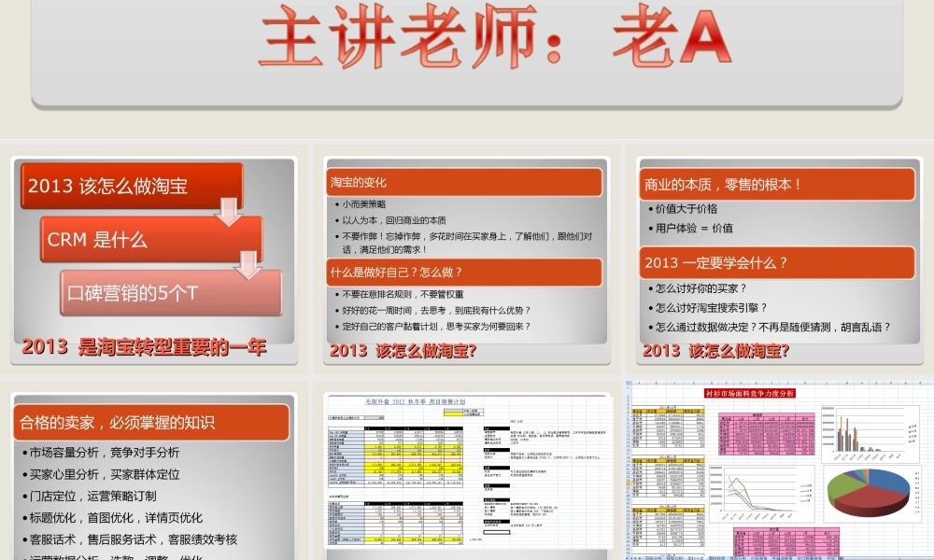Open the slide headed '淘宝的变化'
The width and height of the screenshot is (934, 560).
466,260
